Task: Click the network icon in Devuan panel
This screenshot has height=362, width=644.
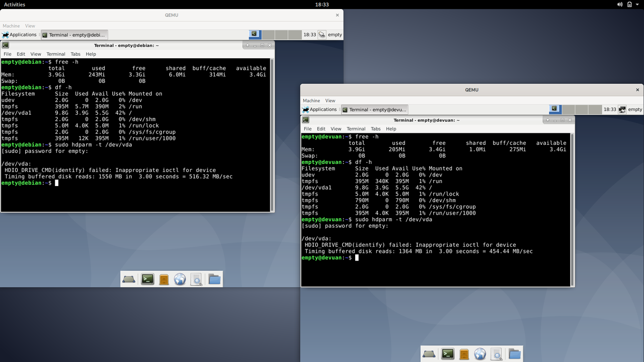Action: [x=622, y=110]
